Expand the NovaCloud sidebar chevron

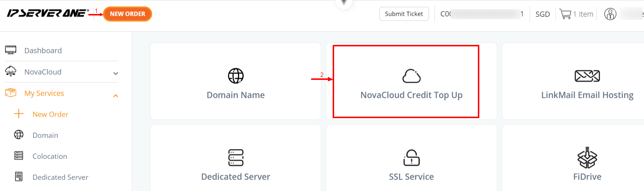pos(116,73)
